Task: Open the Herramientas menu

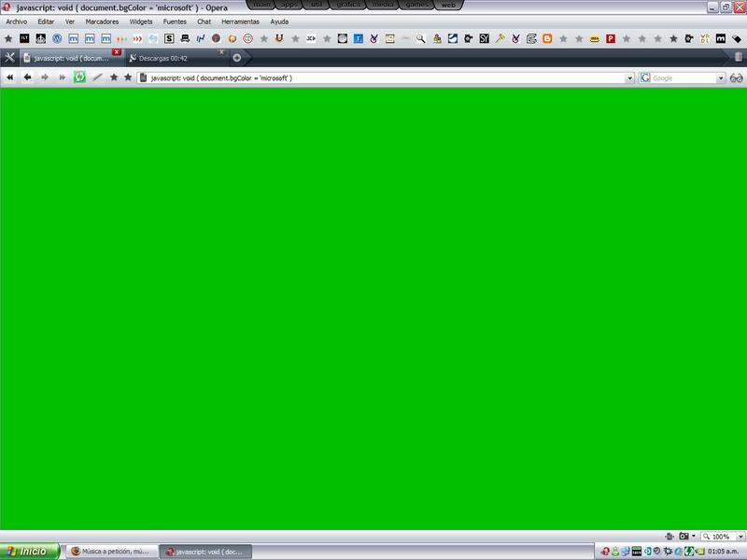Action: (240, 21)
